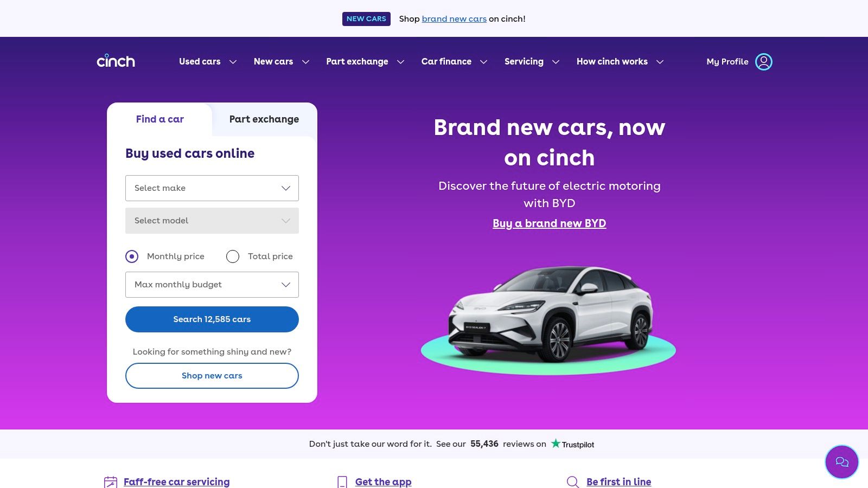Click the Search 12,585 cars button
The height and width of the screenshot is (488, 868).
[x=212, y=319]
